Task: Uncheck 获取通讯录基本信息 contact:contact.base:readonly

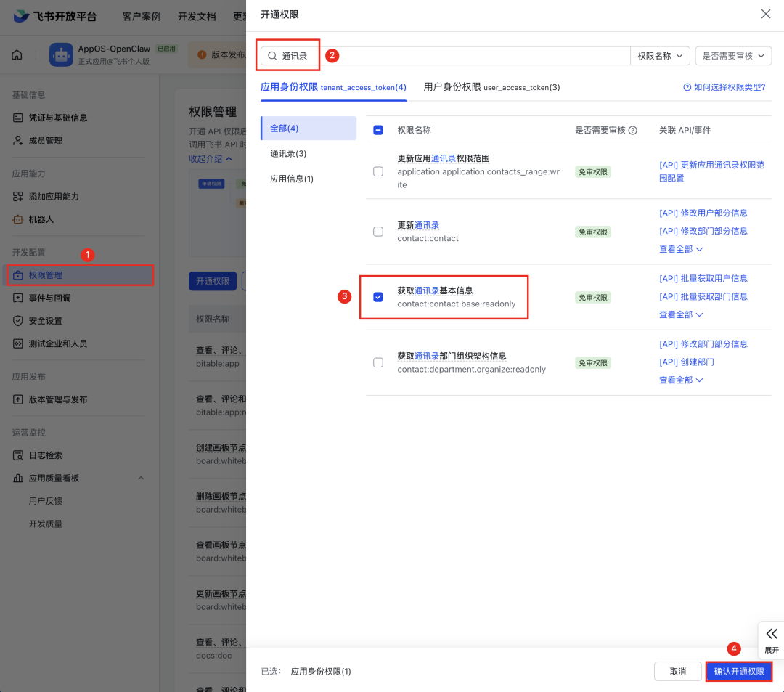Action: coord(378,296)
